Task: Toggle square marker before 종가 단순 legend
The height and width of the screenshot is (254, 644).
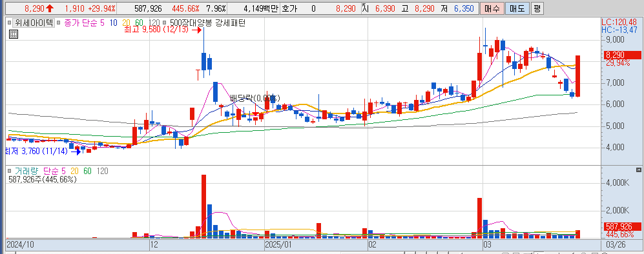Action: 58,23
